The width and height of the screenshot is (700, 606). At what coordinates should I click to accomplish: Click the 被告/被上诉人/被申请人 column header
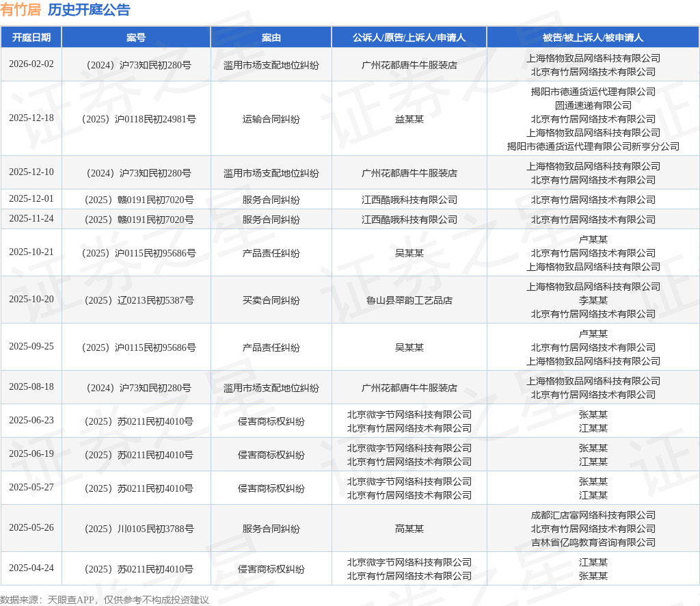point(593,38)
